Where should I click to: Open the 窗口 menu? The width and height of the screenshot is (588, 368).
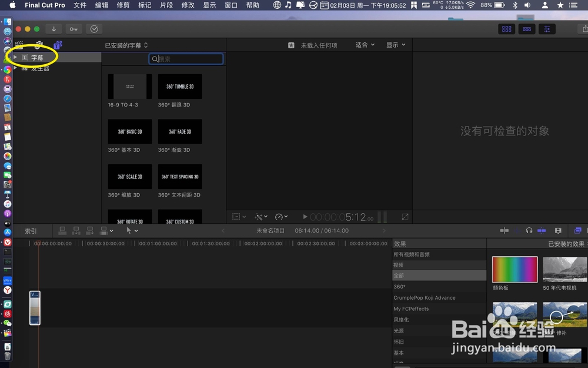coord(230,5)
